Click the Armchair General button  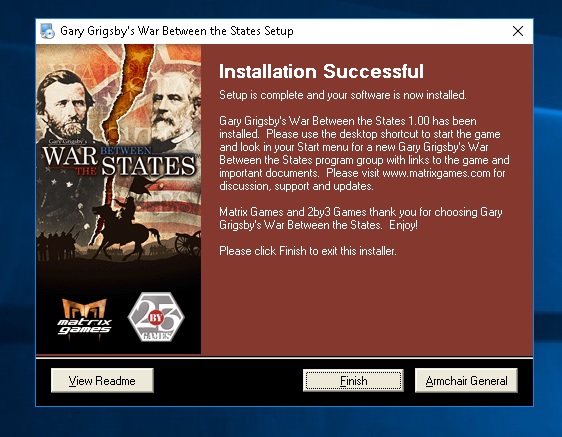pos(466,380)
